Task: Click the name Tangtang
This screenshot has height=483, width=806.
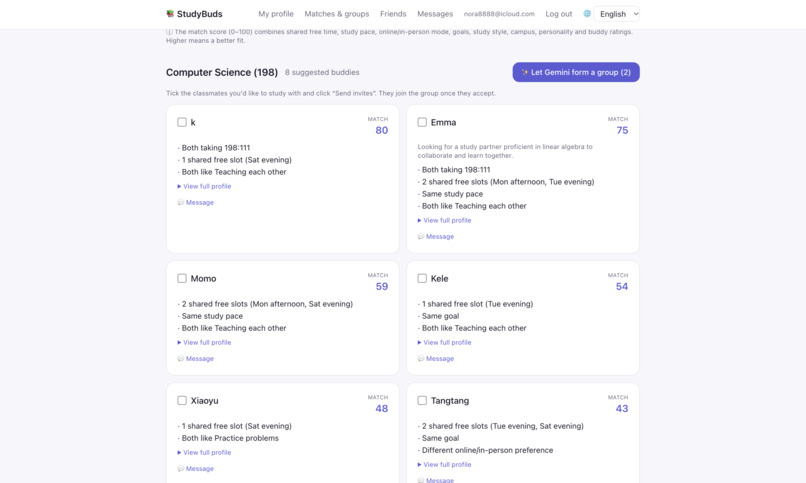Action: click(x=450, y=401)
